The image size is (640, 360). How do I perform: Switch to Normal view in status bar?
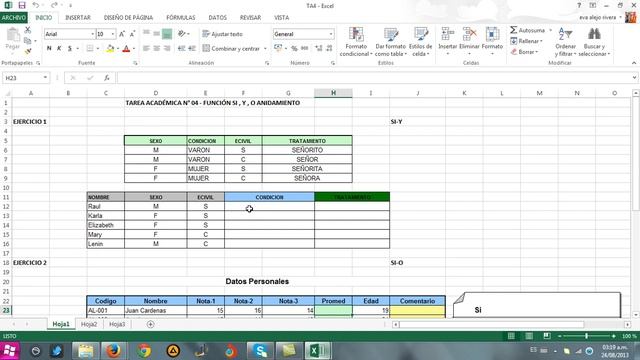511,336
